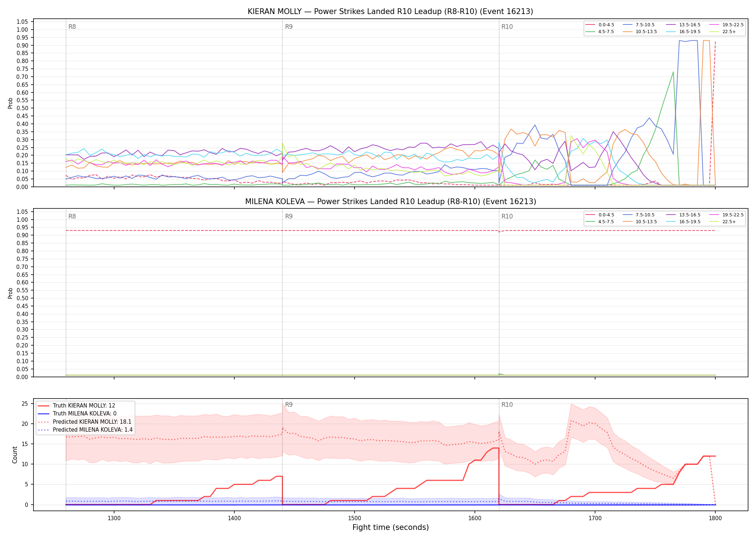
Task: Click the KIERAN MOLLY chart title
Action: tap(390, 12)
